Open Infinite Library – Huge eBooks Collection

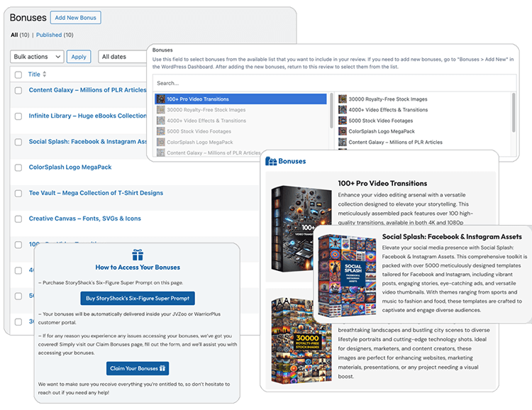click(x=87, y=116)
